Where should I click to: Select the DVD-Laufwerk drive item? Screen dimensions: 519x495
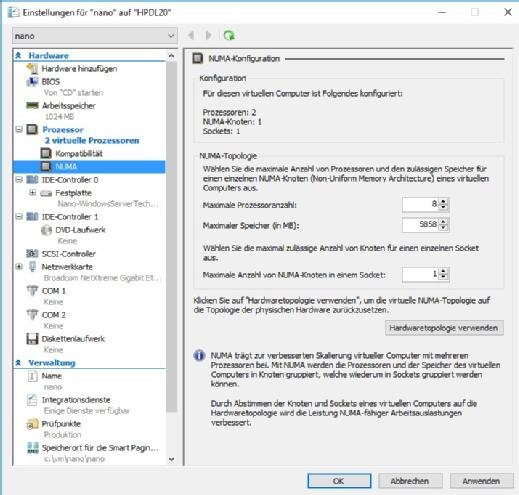coord(80,230)
